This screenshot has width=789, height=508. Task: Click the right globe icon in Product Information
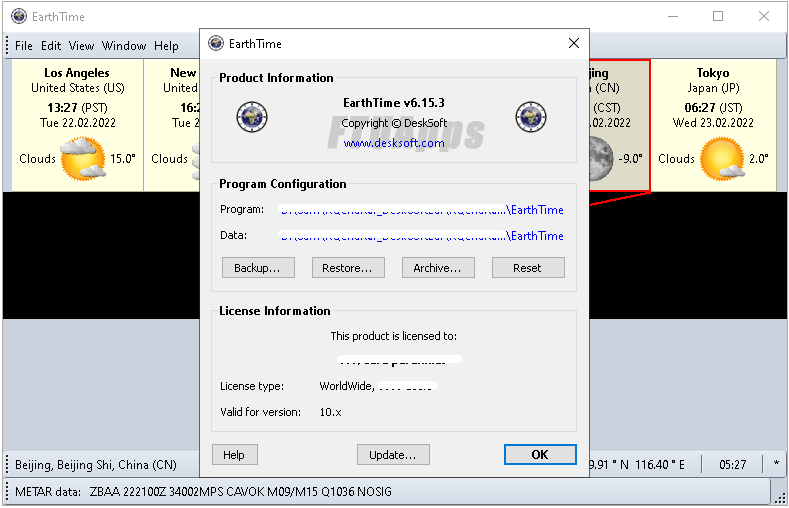(x=531, y=117)
